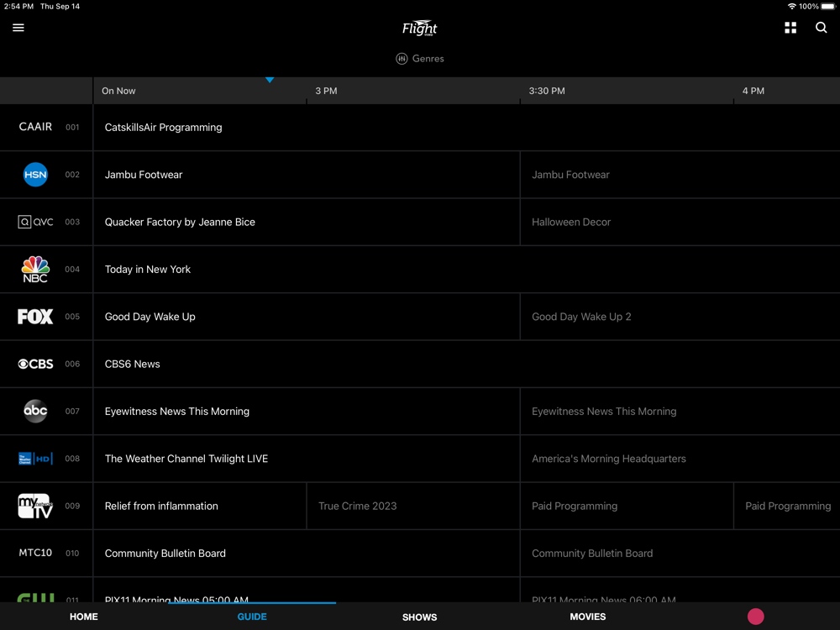The height and width of the screenshot is (630, 840).
Task: Open America's Morning Headquarters
Action: (x=680, y=459)
